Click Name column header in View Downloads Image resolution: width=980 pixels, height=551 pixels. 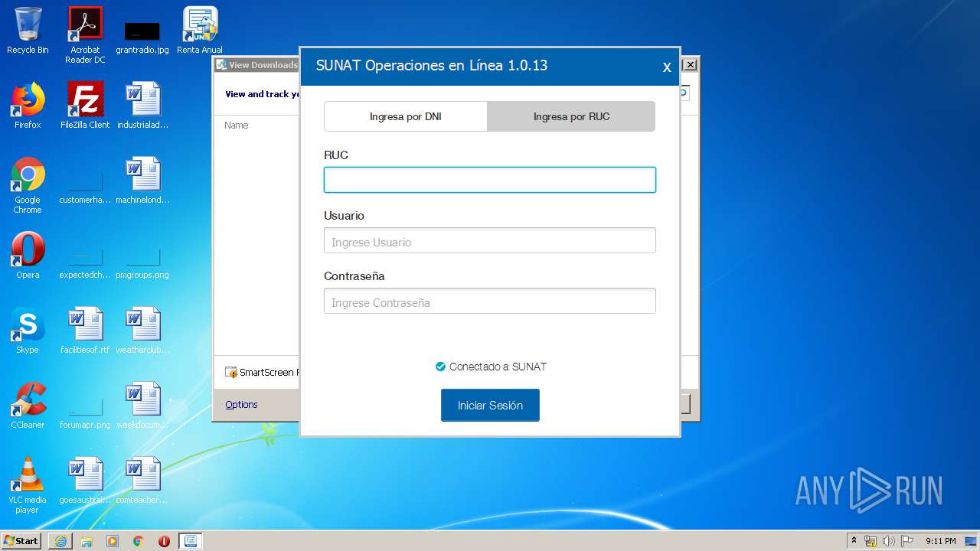[237, 125]
